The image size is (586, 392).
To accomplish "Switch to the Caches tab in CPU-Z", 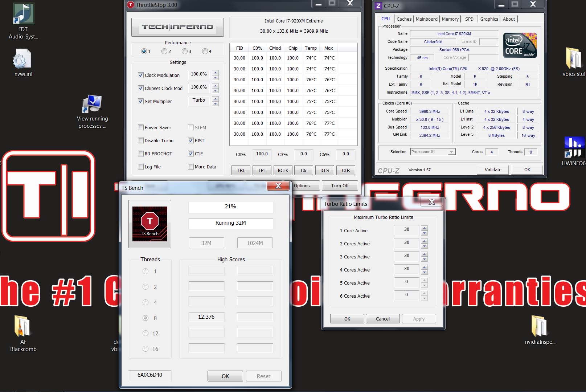I will pyautogui.click(x=404, y=19).
